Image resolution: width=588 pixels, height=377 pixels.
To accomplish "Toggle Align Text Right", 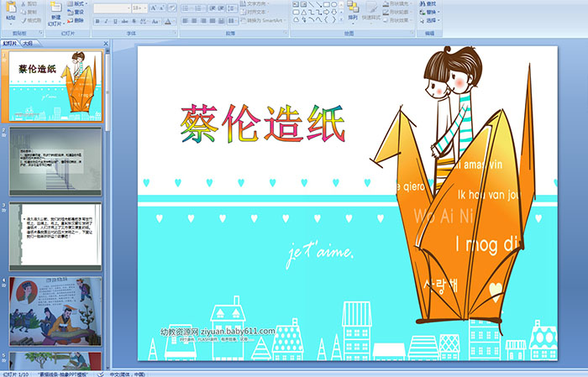I will pyautogui.click(x=203, y=21).
